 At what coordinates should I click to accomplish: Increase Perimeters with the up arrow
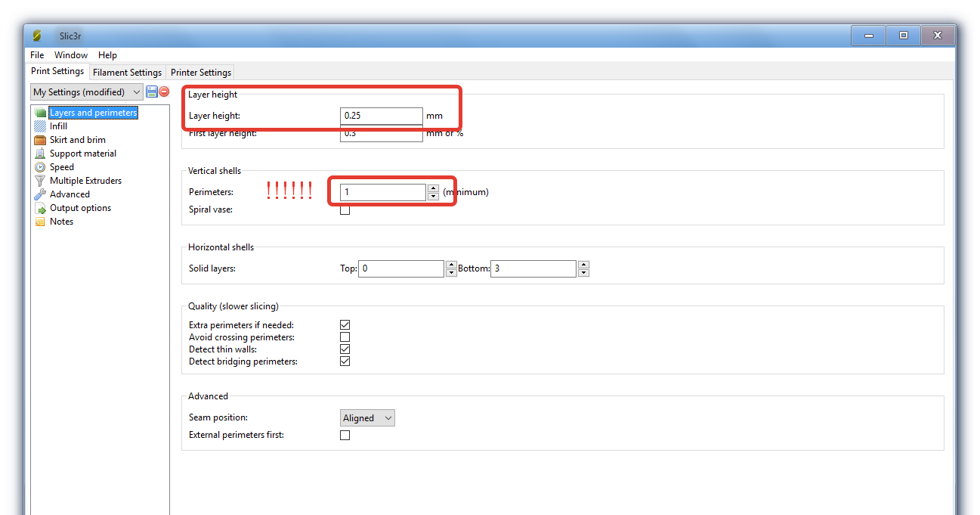pos(433,188)
